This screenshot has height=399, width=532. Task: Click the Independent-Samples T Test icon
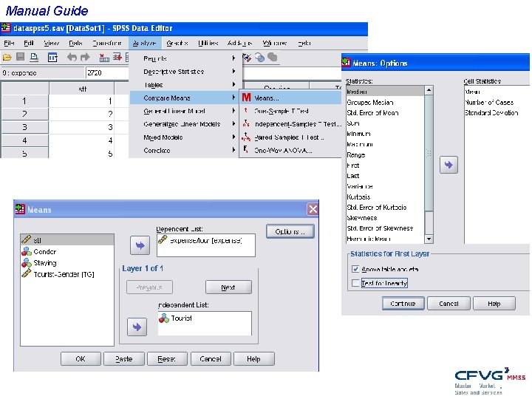pos(246,124)
